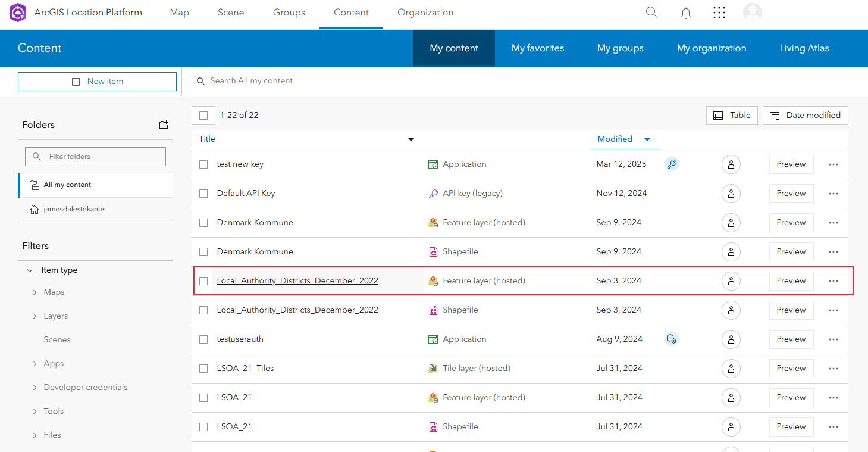868x452 pixels.
Task: Open the app launcher grid
Action: [x=719, y=13]
